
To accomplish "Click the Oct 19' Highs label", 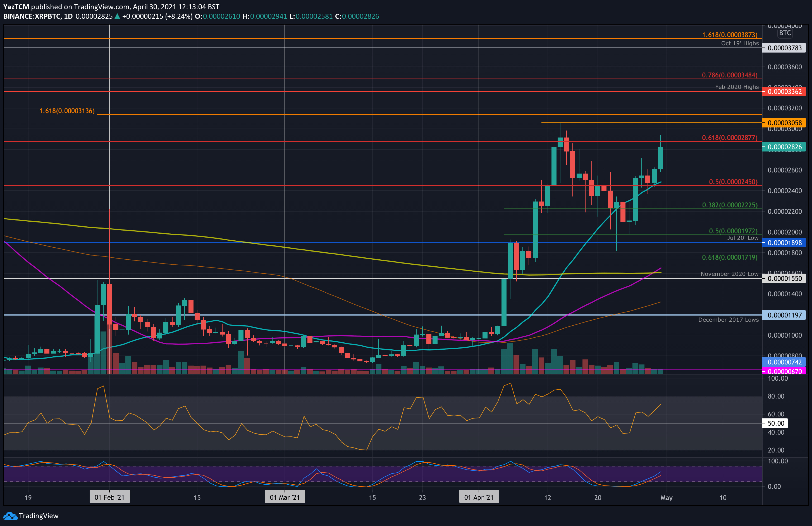I will (740, 43).
